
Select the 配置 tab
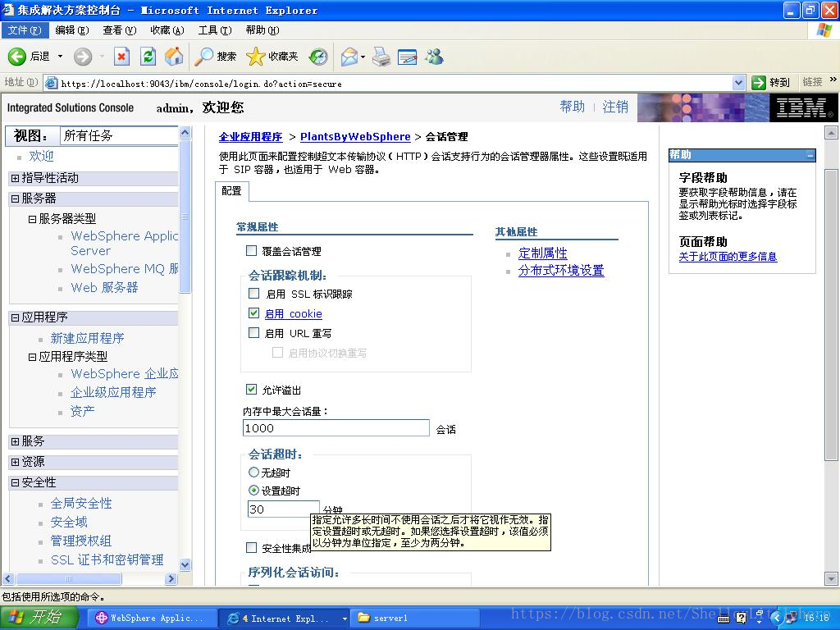tap(231, 191)
